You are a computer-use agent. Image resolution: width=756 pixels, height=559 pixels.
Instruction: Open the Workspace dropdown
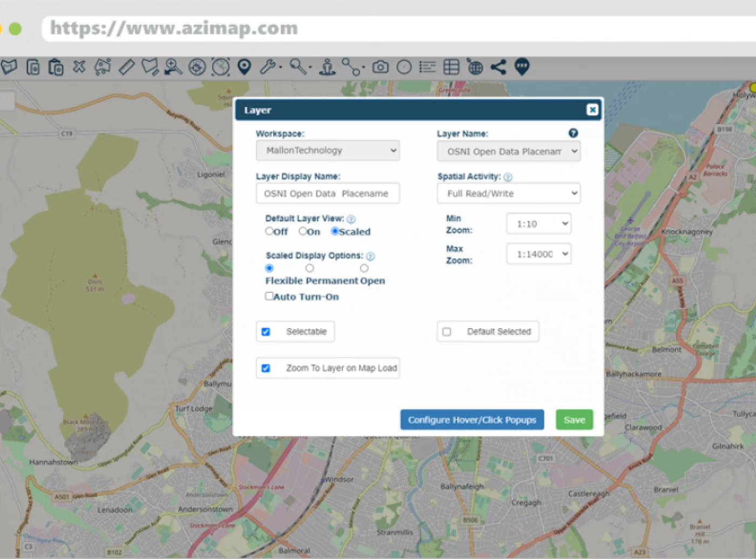328,151
